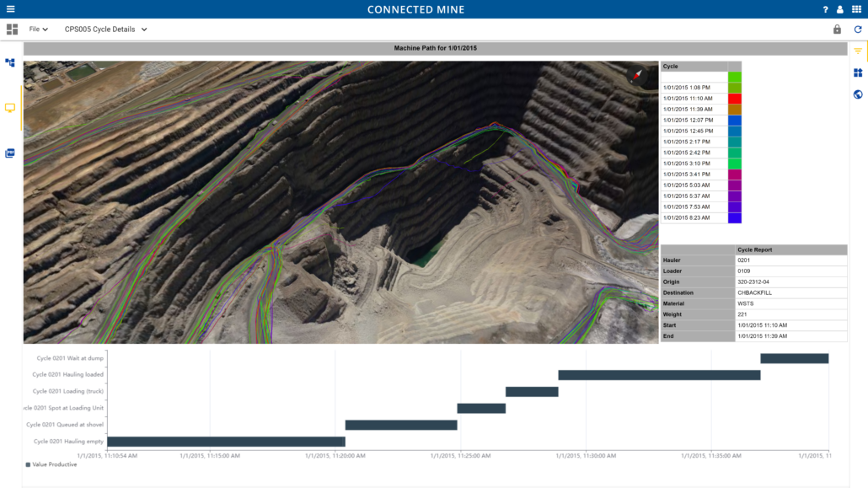Viewport: 868px width, 488px height.
Task: Open the help question mark icon
Action: 825,9
